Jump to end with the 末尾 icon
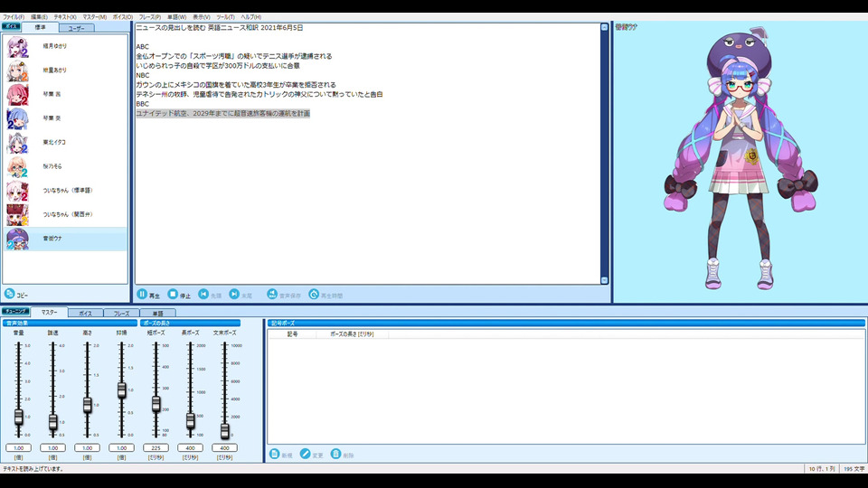 tap(234, 295)
